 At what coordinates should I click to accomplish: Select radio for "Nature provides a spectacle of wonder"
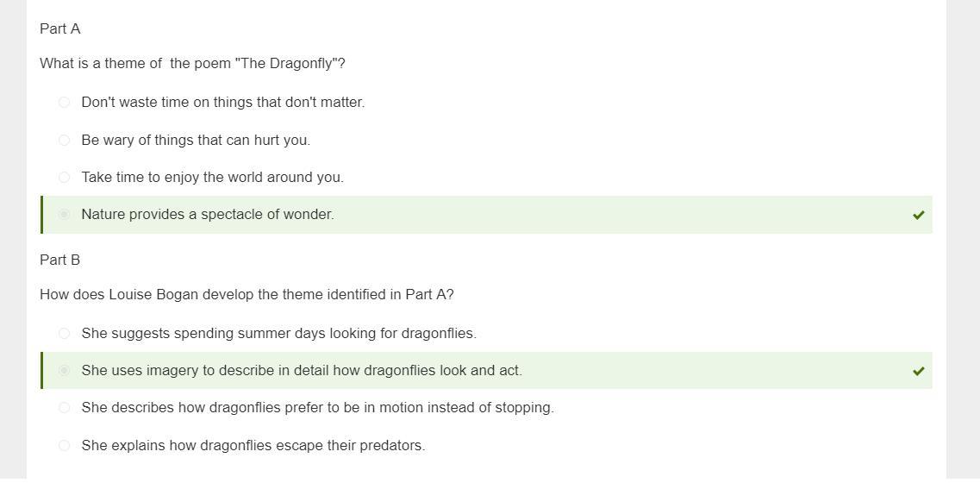(x=64, y=215)
